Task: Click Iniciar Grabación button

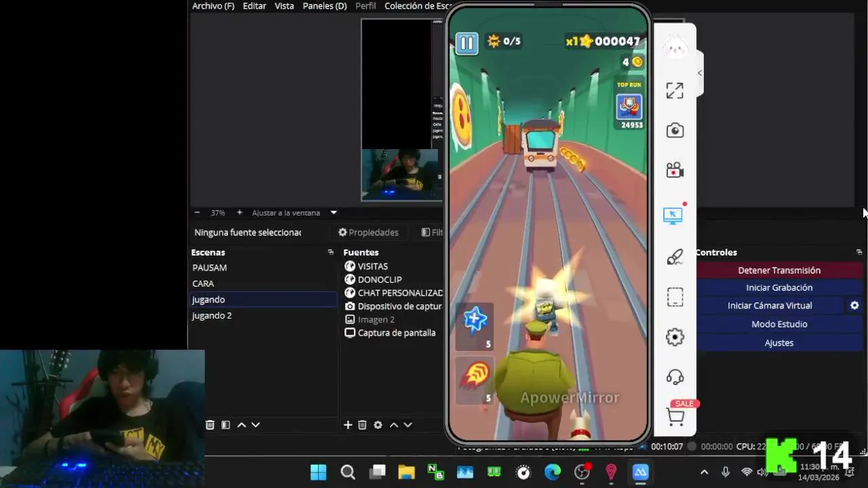Action: point(779,287)
